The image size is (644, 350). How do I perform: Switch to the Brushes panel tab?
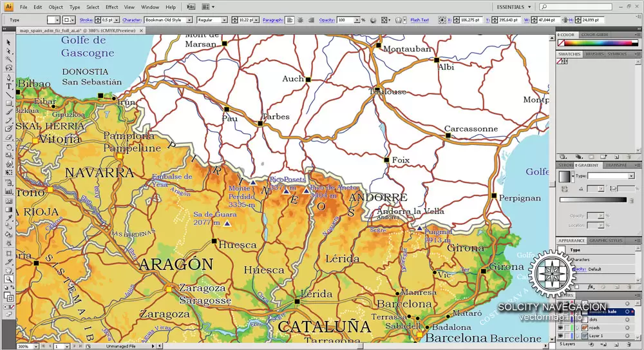(594, 54)
